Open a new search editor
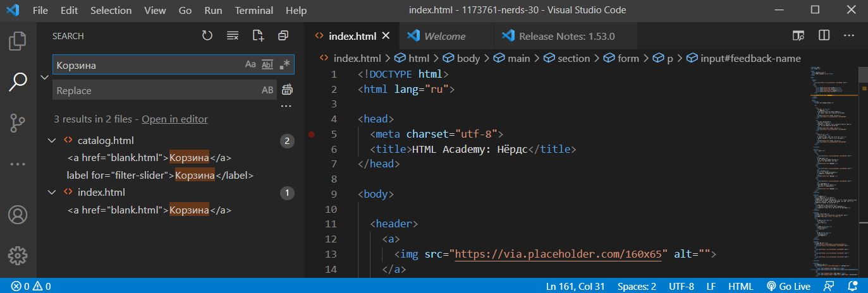 click(x=258, y=36)
